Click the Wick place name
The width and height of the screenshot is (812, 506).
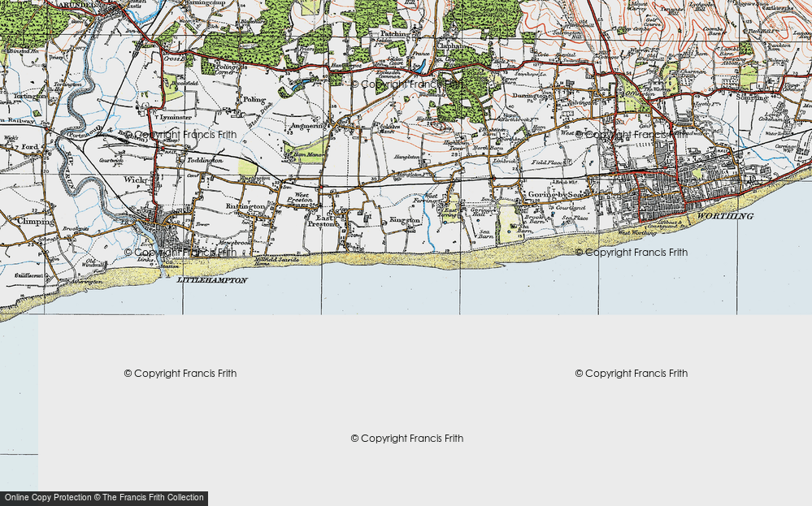tap(135, 180)
